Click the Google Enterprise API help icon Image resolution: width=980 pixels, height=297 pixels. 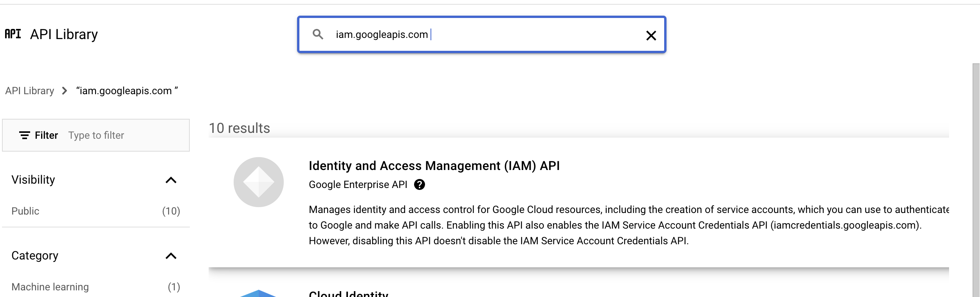[x=420, y=184]
